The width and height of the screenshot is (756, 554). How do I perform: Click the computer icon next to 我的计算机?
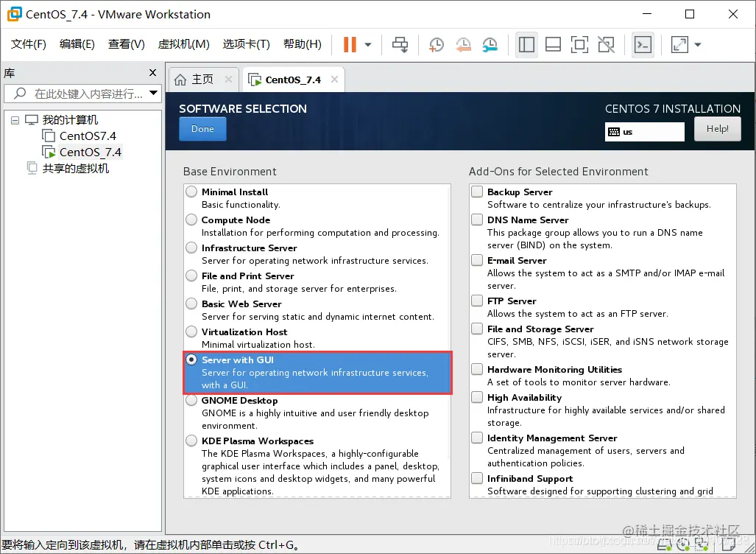tap(32, 119)
